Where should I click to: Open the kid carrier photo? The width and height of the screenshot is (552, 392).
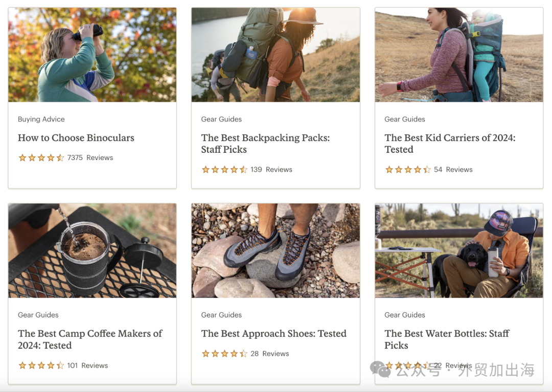459,55
